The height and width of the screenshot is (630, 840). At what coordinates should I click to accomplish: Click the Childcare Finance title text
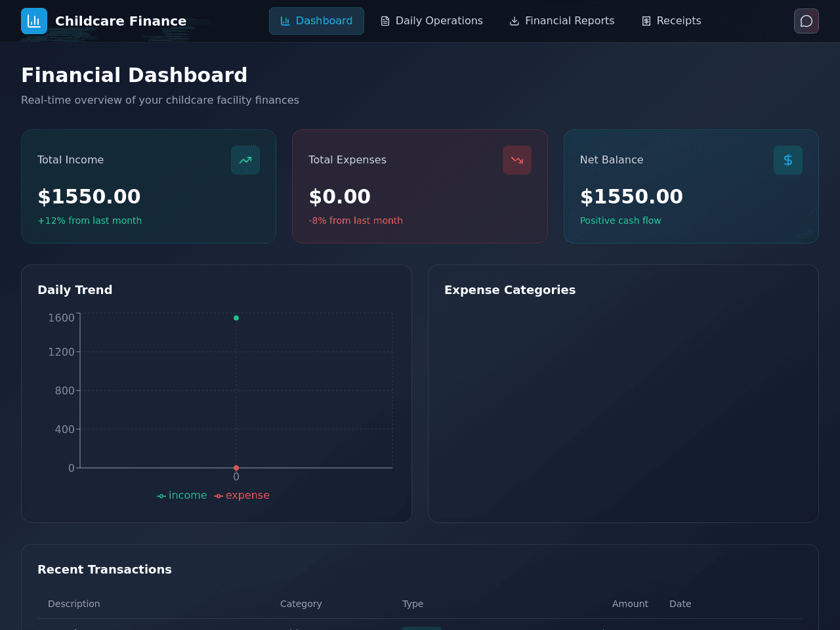(121, 21)
